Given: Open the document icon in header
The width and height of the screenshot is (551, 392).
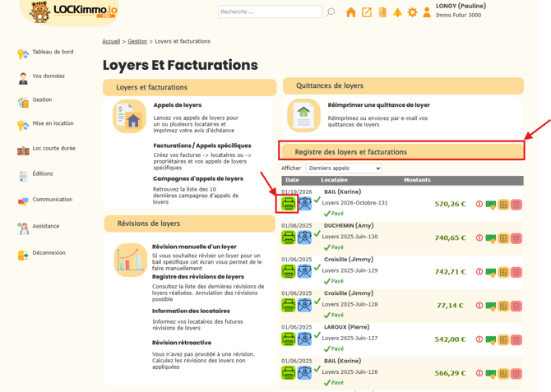Looking at the screenshot, I should pos(382,12).
